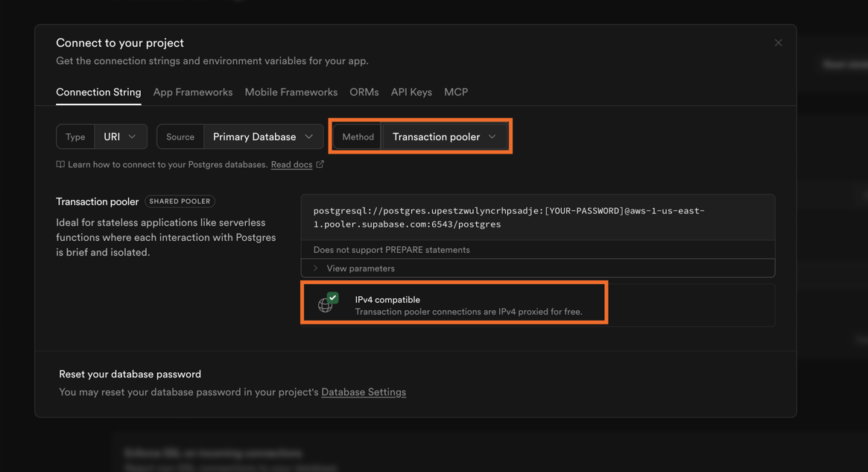Switch to the Mobile Frameworks tab
The width and height of the screenshot is (868, 472).
pos(291,92)
